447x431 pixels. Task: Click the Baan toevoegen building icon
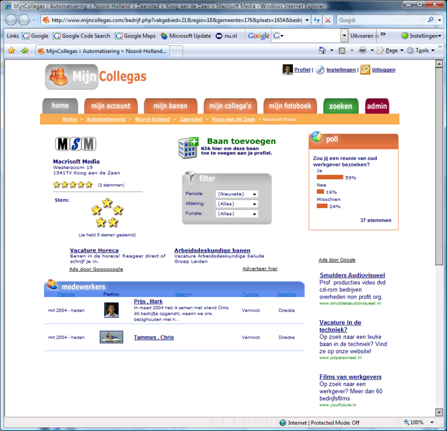coord(188,147)
